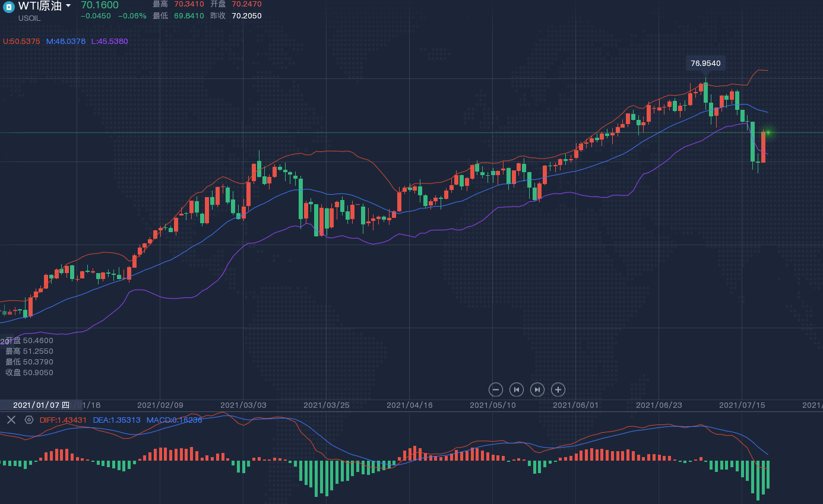Select the Bollinger upper band U:50.5375 label
The image size is (823, 504).
pos(21,42)
